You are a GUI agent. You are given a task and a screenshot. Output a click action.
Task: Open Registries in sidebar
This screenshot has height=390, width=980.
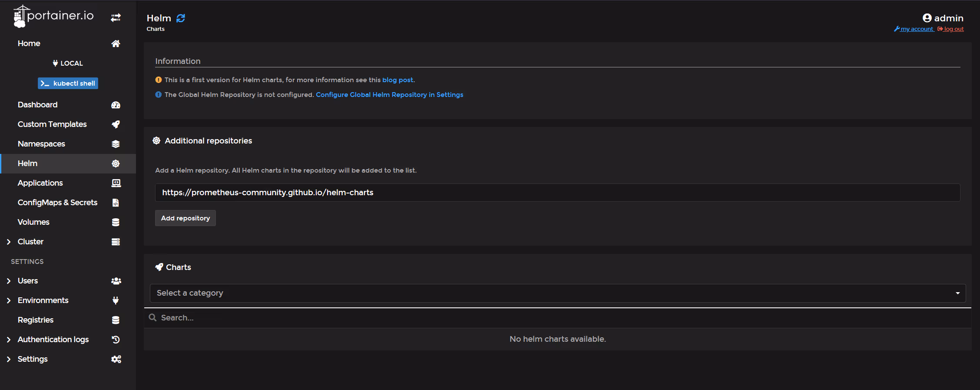[36, 320]
